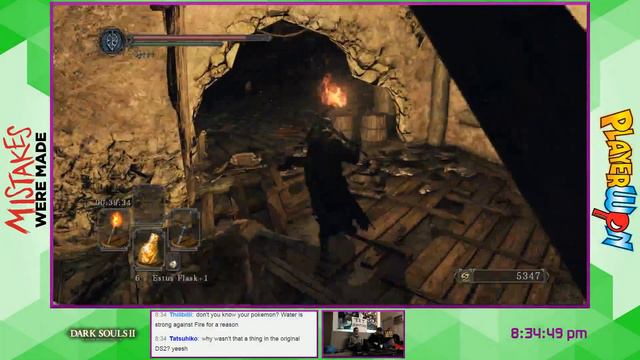
Task: Click the clock showing 8:34:49 pm
Action: [x=549, y=333]
